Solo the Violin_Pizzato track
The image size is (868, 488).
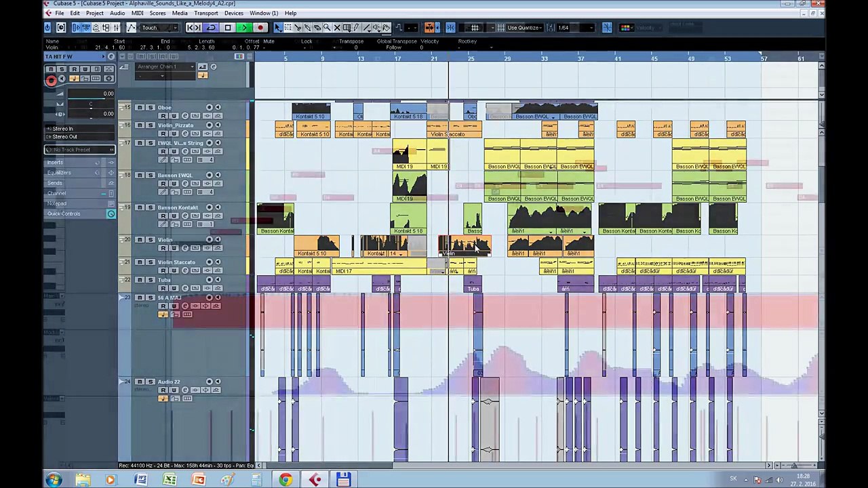pyautogui.click(x=151, y=125)
